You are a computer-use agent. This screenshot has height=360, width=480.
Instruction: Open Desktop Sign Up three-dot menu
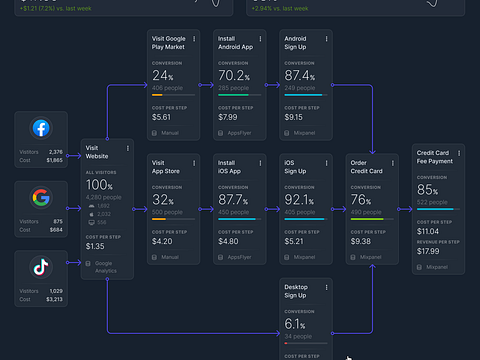326,287
